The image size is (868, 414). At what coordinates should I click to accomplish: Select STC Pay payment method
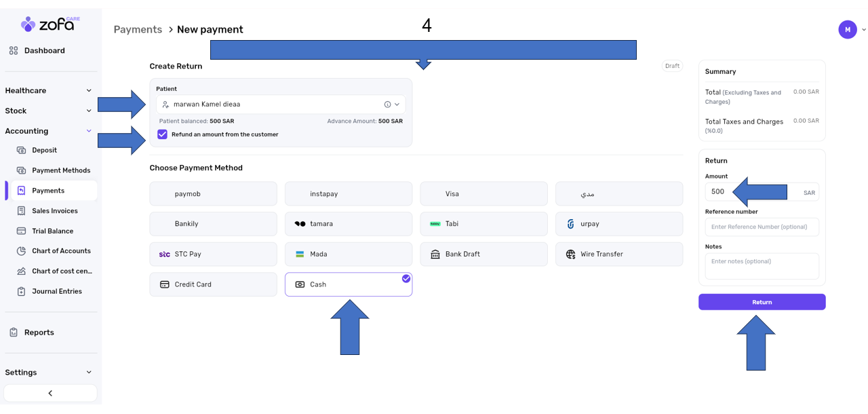(213, 255)
